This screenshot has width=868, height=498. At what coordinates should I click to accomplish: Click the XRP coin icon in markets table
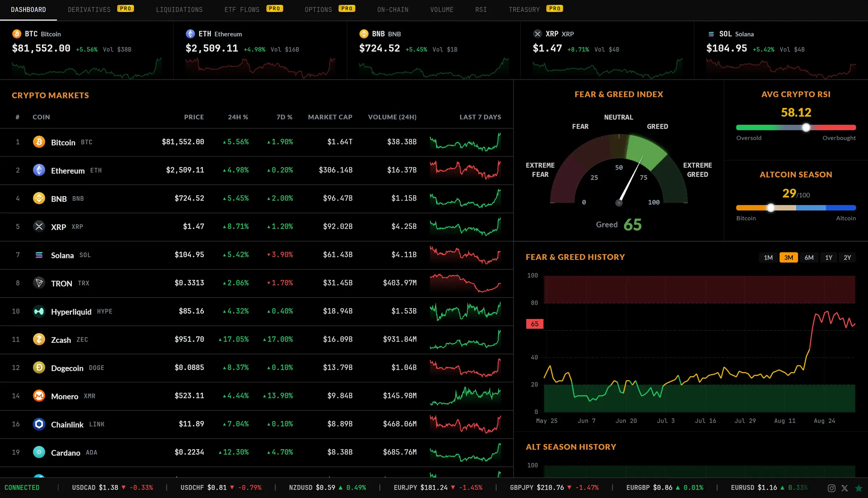[39, 226]
